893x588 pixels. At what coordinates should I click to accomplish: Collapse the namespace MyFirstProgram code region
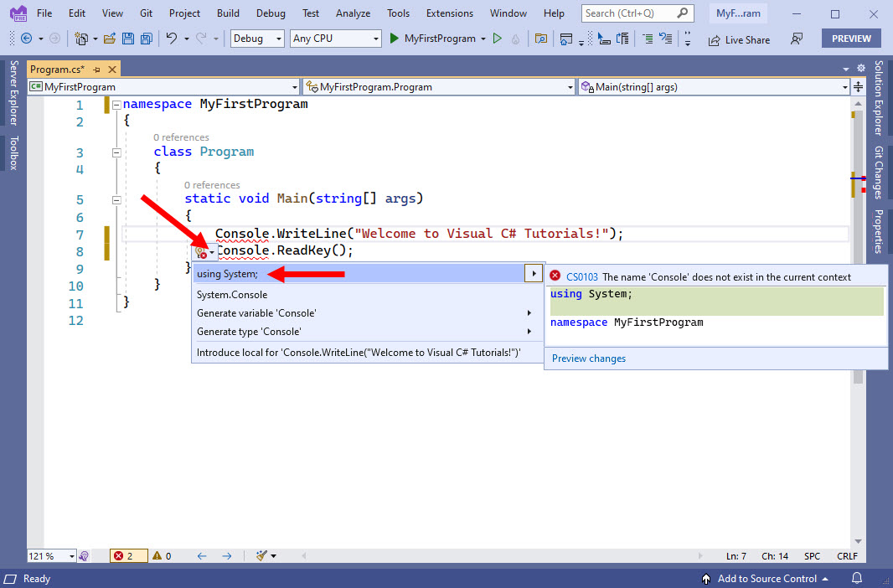tap(116, 104)
